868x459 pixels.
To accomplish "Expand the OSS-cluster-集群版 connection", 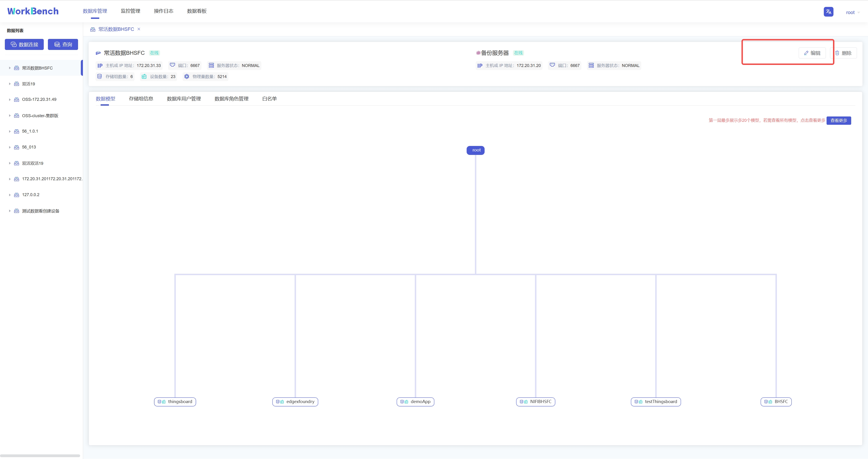I will (x=10, y=116).
